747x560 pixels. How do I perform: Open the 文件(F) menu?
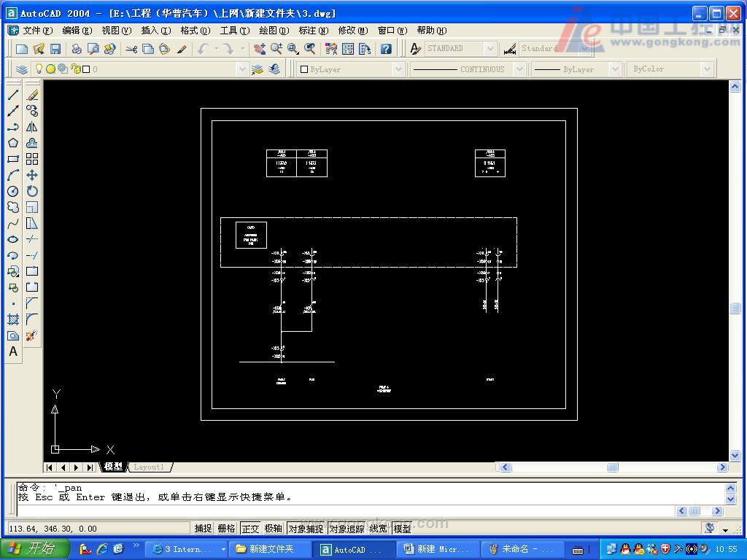38,31
